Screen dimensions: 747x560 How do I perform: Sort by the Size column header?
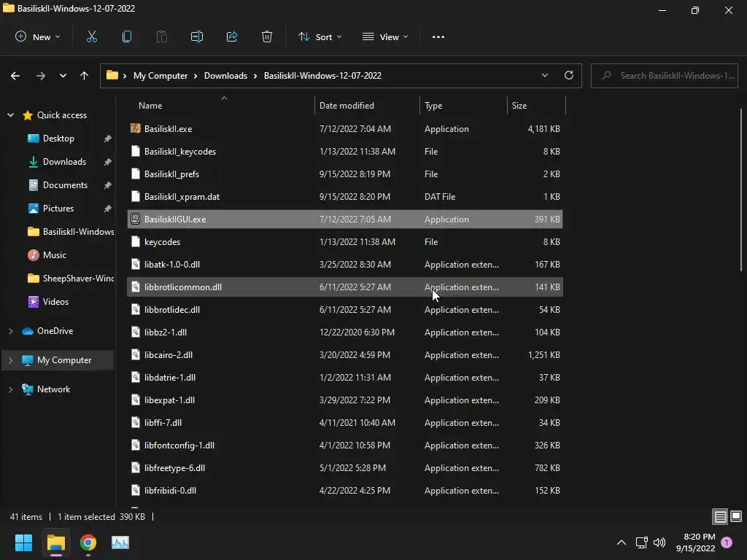[536, 105]
